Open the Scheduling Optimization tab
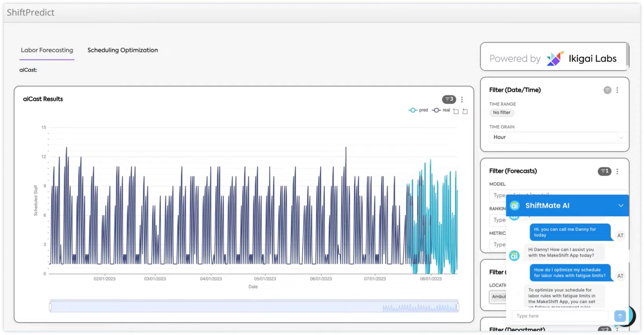This screenshot has width=644, height=335. (123, 50)
